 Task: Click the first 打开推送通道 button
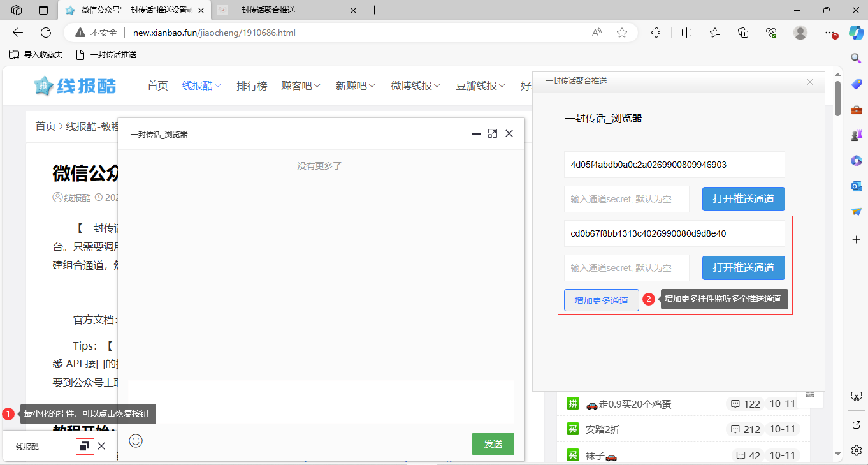coord(743,199)
